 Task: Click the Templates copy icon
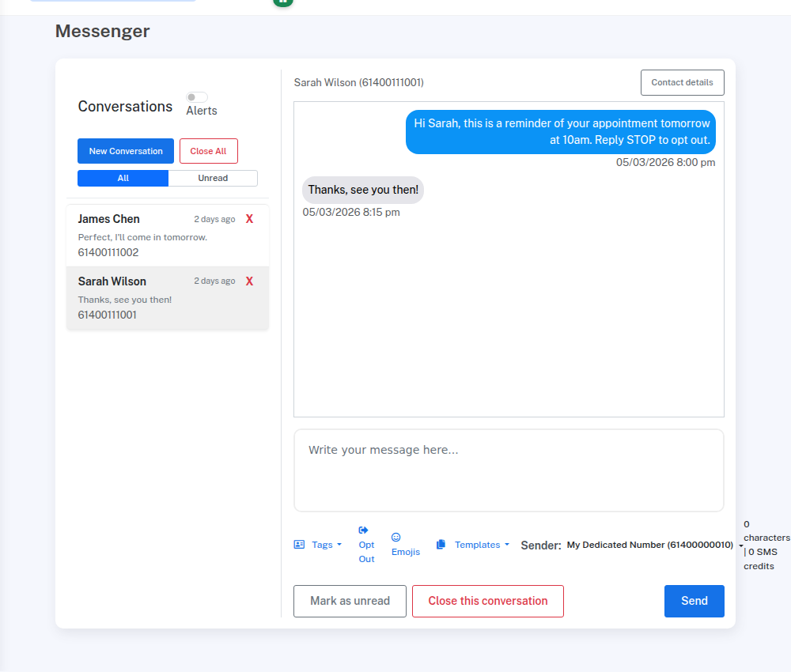(x=441, y=545)
